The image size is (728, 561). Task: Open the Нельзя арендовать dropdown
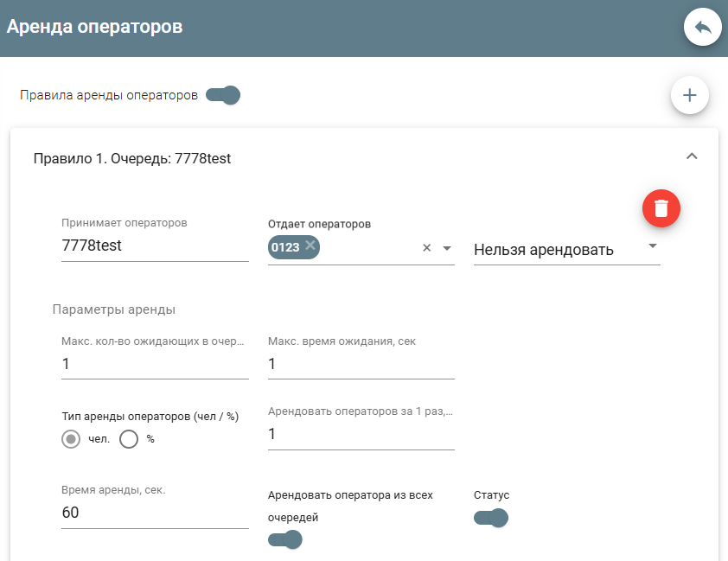click(566, 250)
